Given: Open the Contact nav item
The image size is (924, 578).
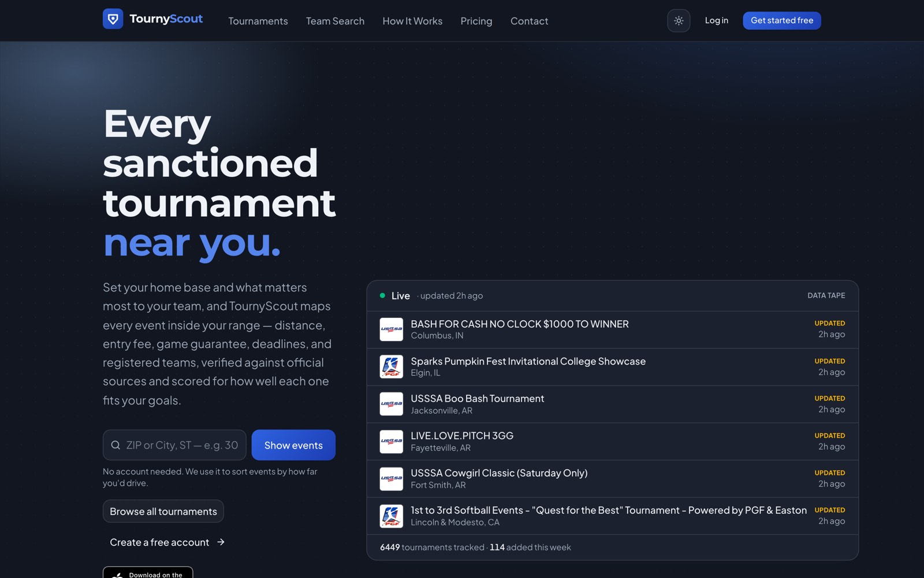Looking at the screenshot, I should [529, 21].
